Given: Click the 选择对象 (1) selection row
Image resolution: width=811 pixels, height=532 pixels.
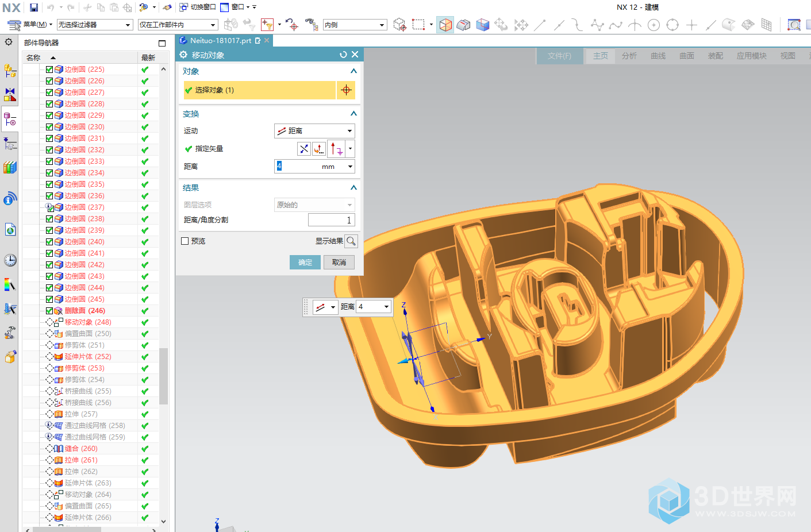Looking at the screenshot, I should click(259, 90).
